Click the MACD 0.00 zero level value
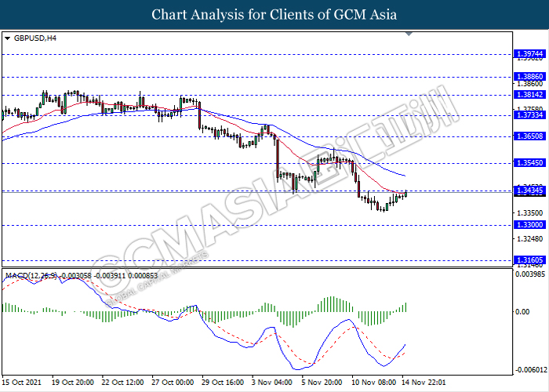 coord(523,312)
